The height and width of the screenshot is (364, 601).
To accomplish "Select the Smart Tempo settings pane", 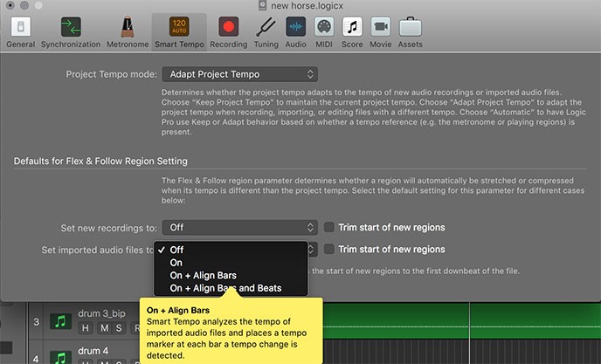I will tap(179, 32).
